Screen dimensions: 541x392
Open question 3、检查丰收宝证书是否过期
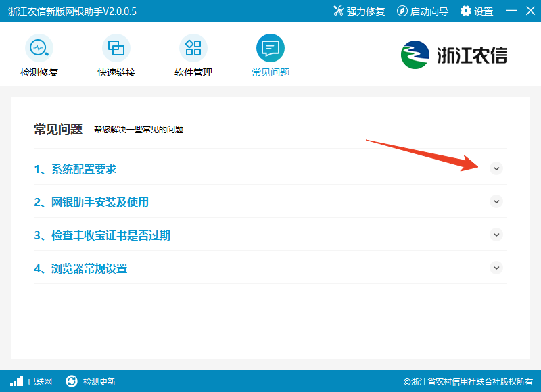(102, 235)
